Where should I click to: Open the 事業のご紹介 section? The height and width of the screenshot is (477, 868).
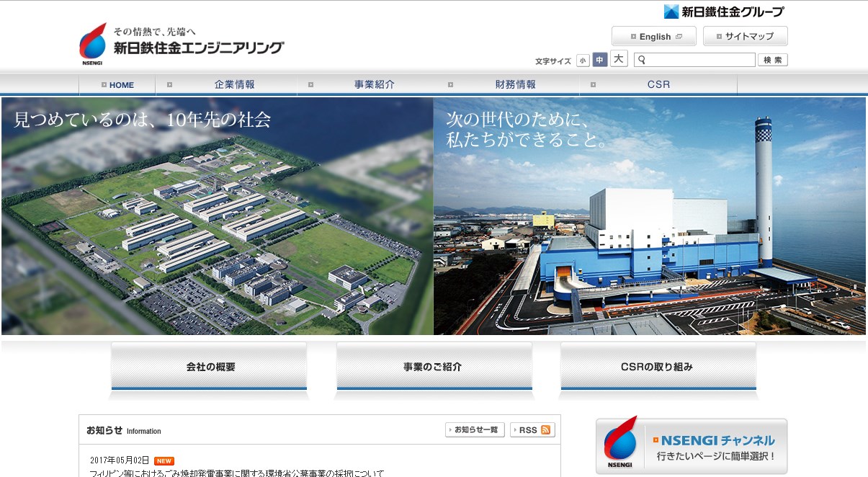click(434, 367)
